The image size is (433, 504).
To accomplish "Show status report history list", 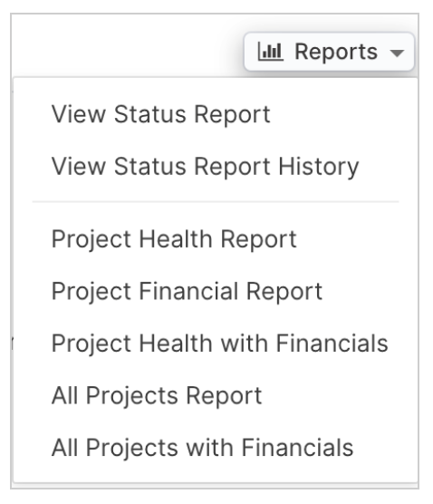I will (x=216, y=167).
